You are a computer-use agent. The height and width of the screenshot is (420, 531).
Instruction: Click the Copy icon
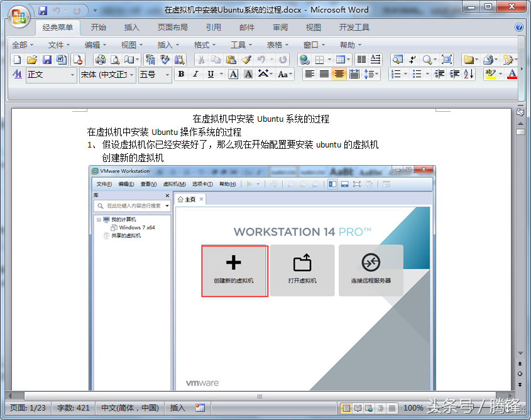coord(216,60)
